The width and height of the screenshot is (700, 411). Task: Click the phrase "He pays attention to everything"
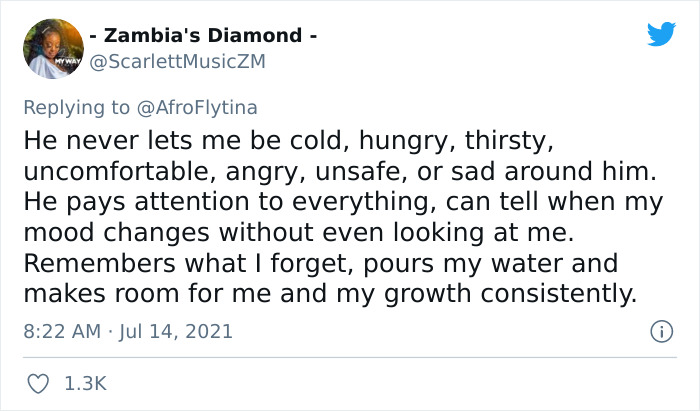click(x=187, y=201)
